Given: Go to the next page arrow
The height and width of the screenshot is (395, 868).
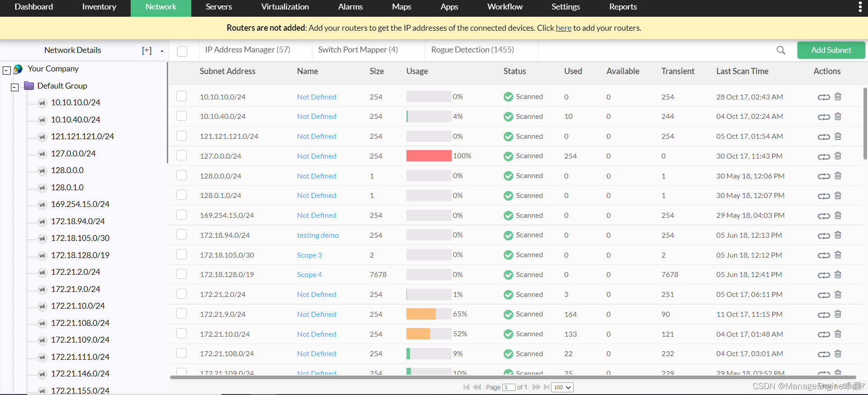Looking at the screenshot, I should [537, 387].
